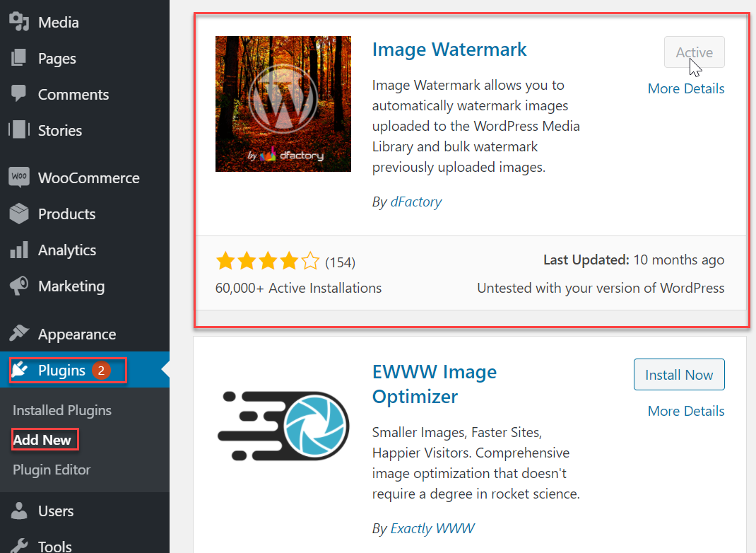Viewport: 756px width, 553px height.
Task: Click Install Now for EWWW Image Optimizer
Action: click(679, 375)
